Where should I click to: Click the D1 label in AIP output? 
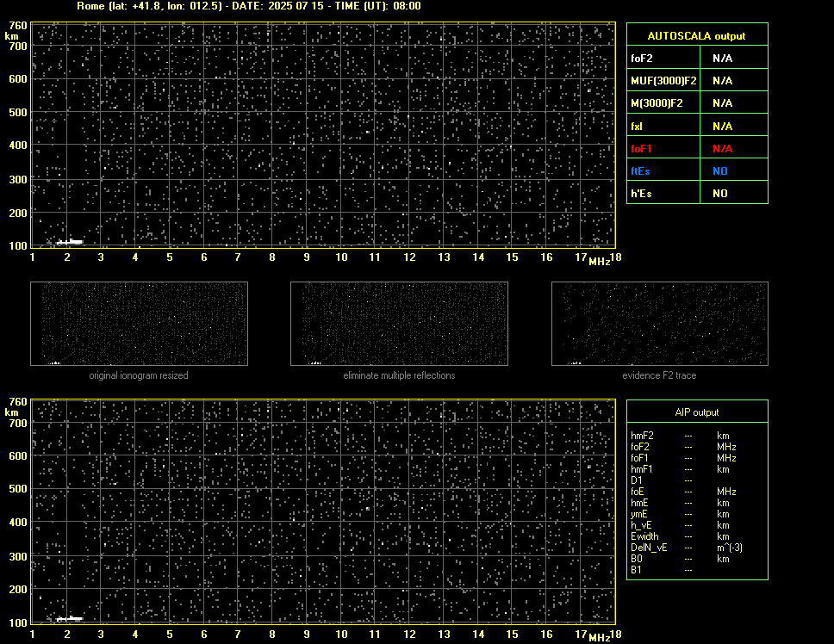point(636,480)
